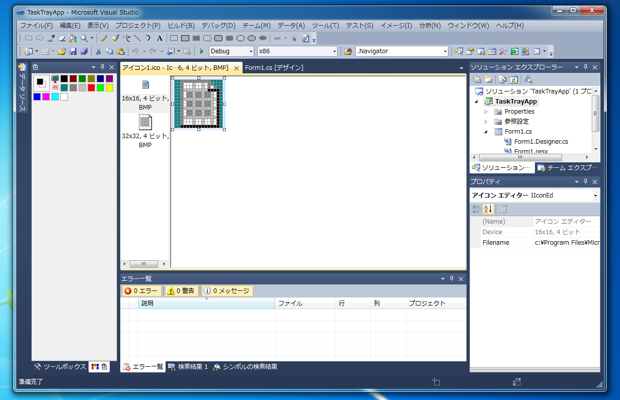The width and height of the screenshot is (620, 400).
Task: Toggle auto-hide pin on Solution Explorer panel
Action: point(586,67)
